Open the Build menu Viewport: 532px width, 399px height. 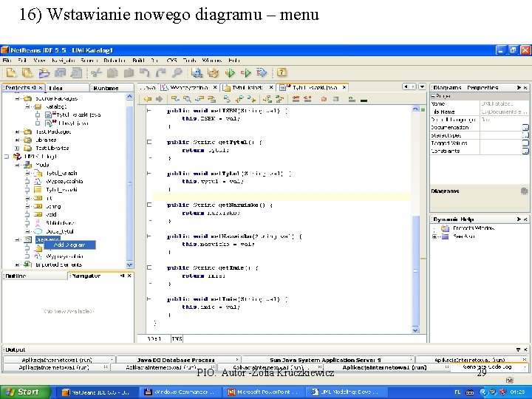137,60
